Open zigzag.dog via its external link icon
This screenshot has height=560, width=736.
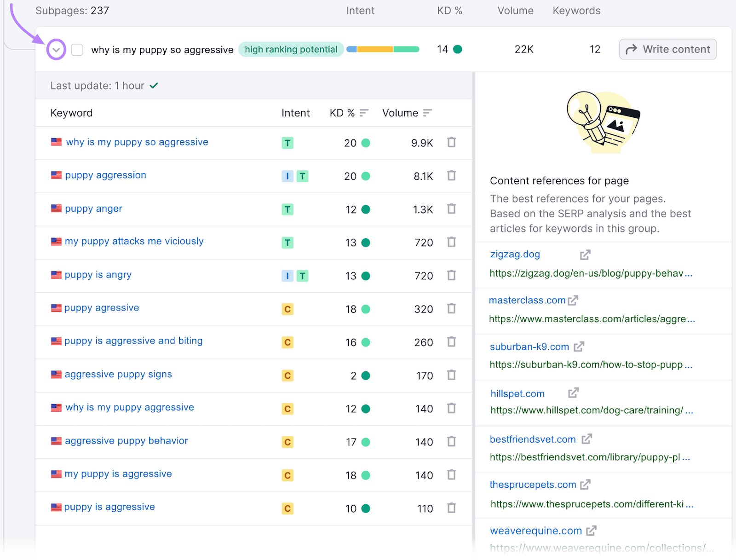585,254
